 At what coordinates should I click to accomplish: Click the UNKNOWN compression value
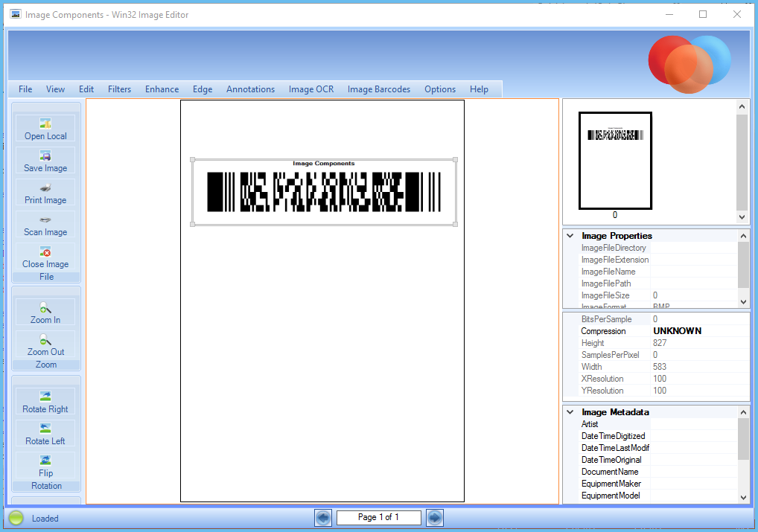pyautogui.click(x=678, y=331)
